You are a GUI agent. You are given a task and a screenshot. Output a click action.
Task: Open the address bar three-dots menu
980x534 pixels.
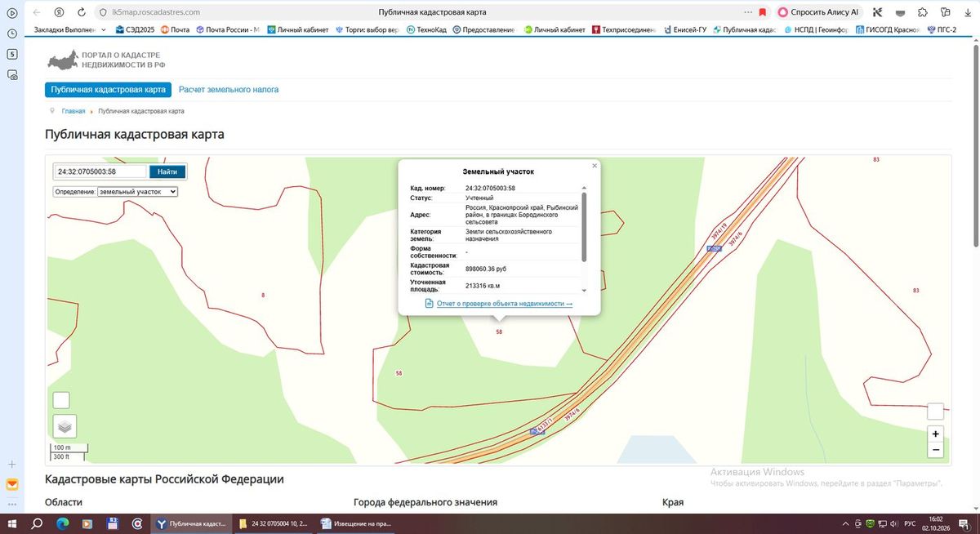click(748, 12)
